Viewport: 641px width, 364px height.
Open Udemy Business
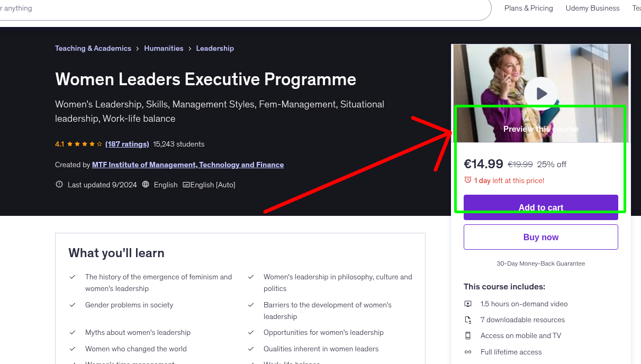[592, 8]
